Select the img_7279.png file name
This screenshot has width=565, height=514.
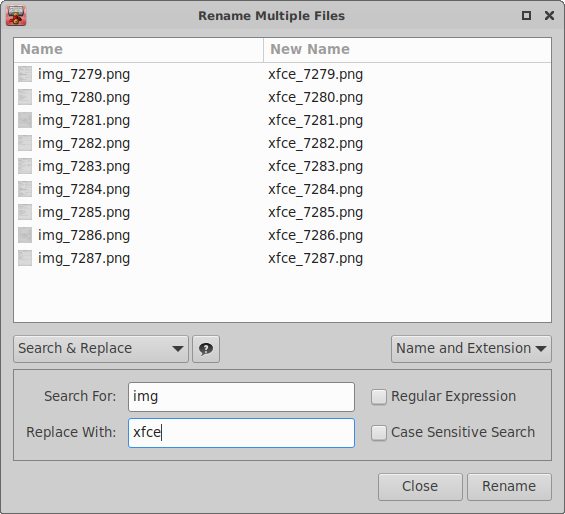(x=84, y=75)
